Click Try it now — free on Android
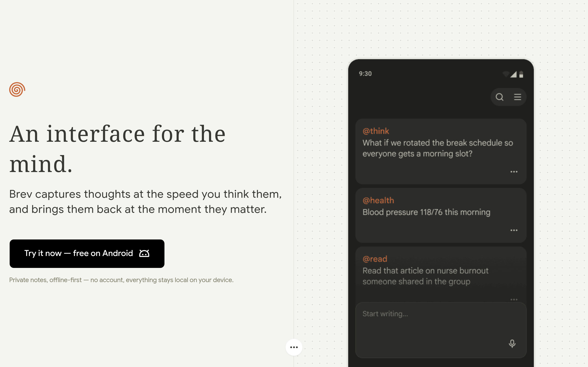Viewport: 588px width, 367px height. pyautogui.click(x=87, y=254)
